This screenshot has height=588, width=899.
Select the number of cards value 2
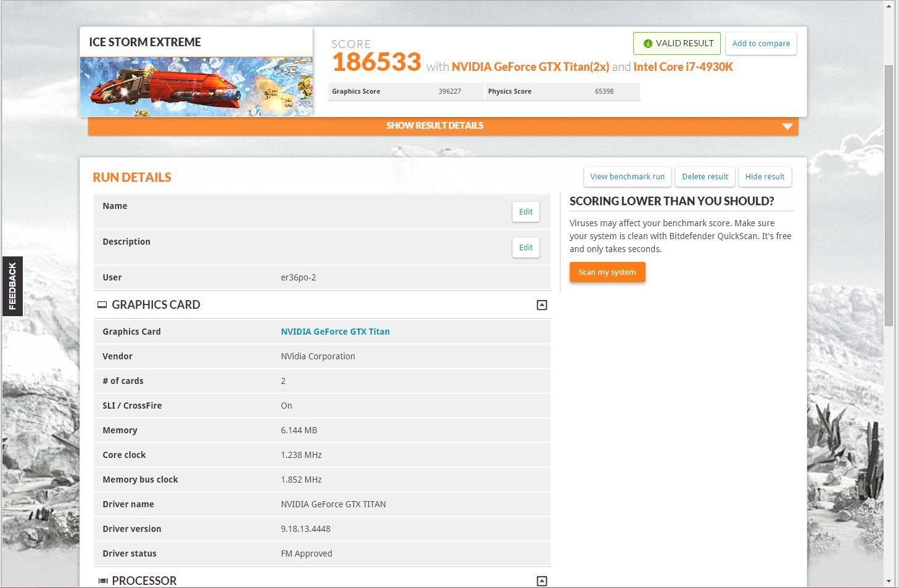pos(283,381)
